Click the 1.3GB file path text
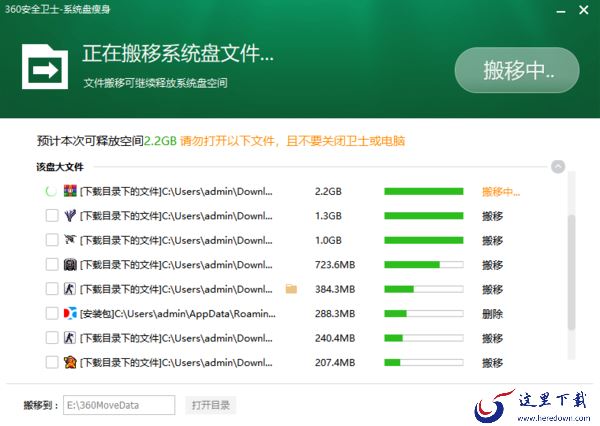Viewport: 600px width, 426px height. (x=176, y=216)
